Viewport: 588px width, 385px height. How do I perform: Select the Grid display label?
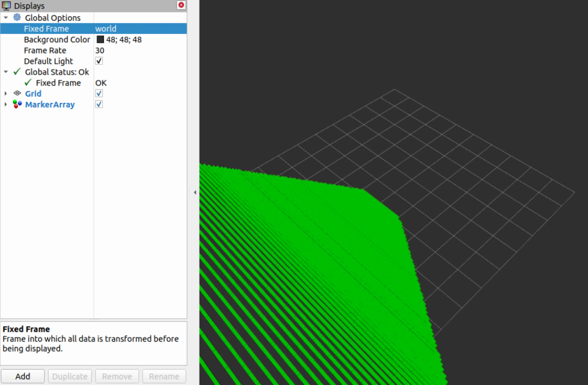point(33,94)
